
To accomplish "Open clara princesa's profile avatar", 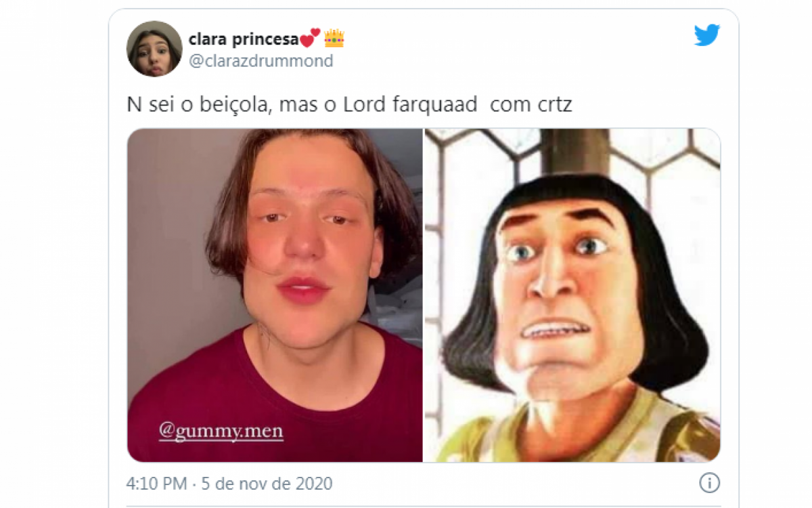I will coord(154,49).
